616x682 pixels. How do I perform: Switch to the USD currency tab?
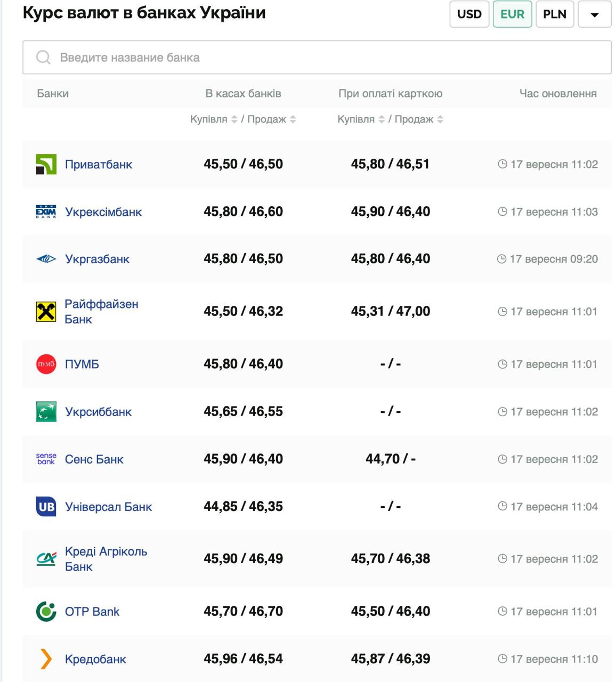point(469,14)
